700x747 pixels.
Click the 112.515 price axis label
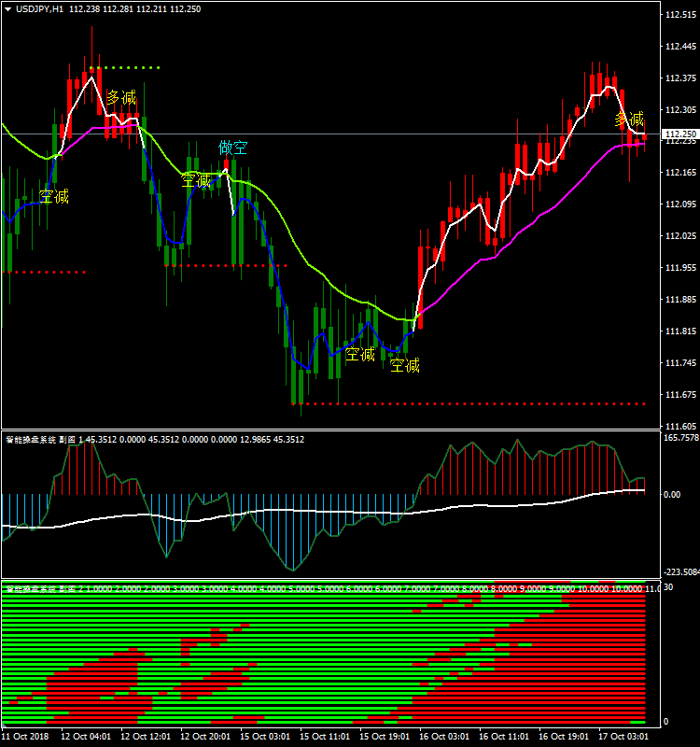[679, 14]
